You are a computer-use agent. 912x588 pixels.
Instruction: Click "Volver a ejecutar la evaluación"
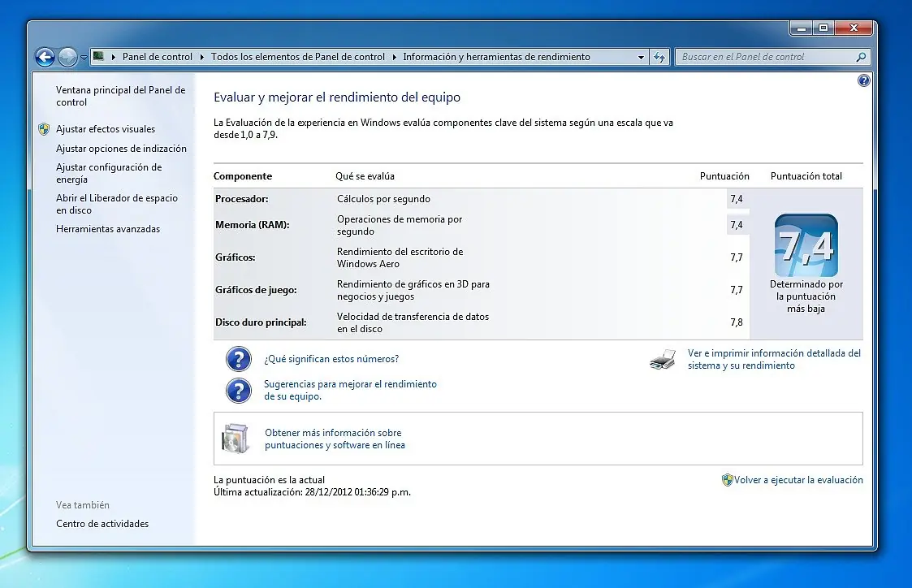[798, 480]
